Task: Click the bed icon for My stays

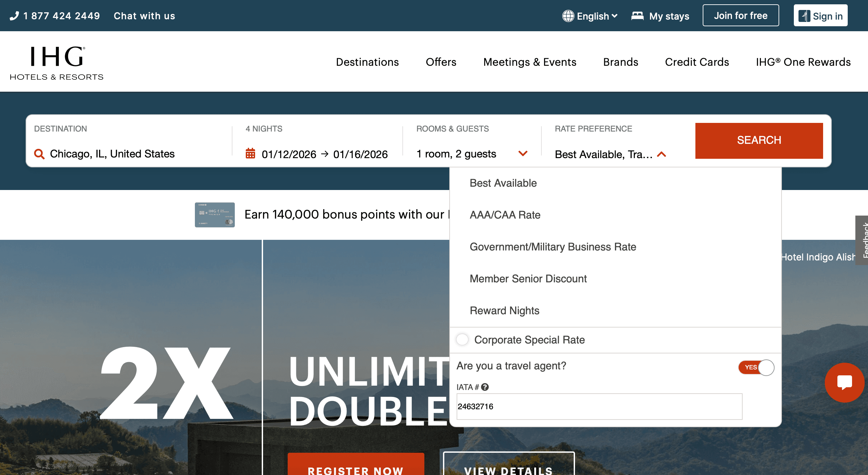Action: coord(637,16)
